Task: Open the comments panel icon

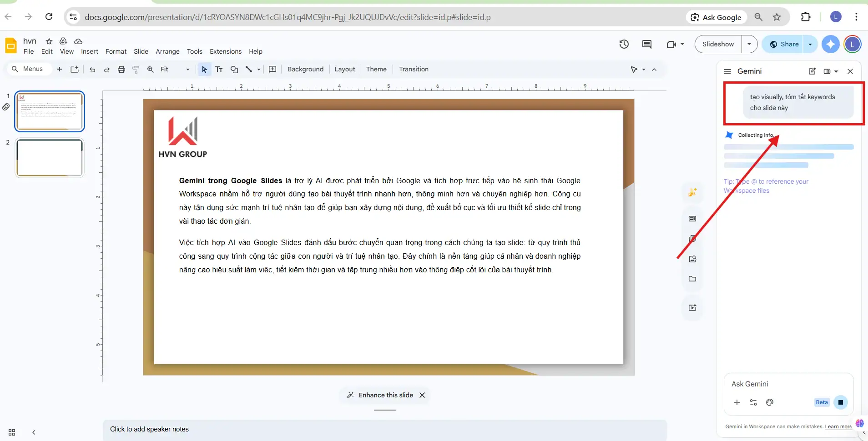Action: click(x=646, y=44)
